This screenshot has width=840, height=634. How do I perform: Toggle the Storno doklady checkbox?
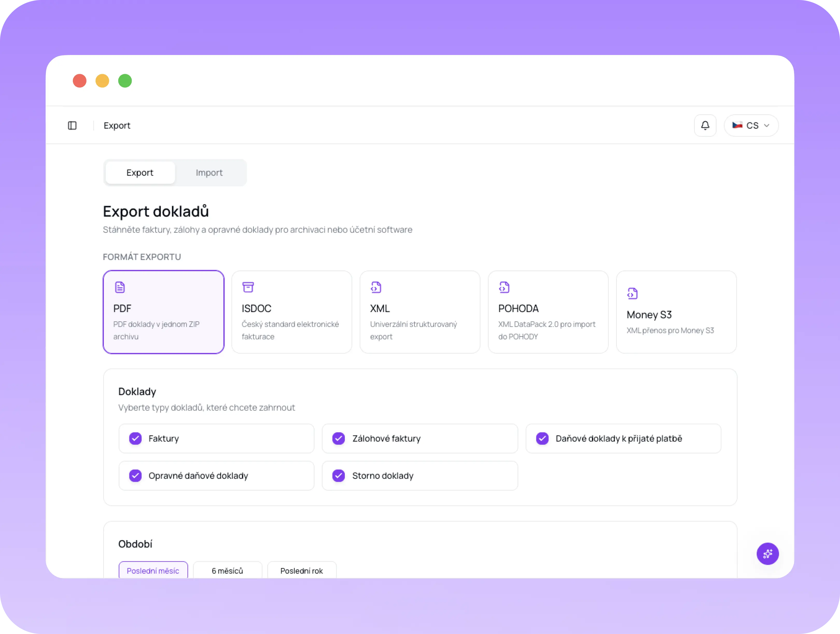click(x=339, y=475)
